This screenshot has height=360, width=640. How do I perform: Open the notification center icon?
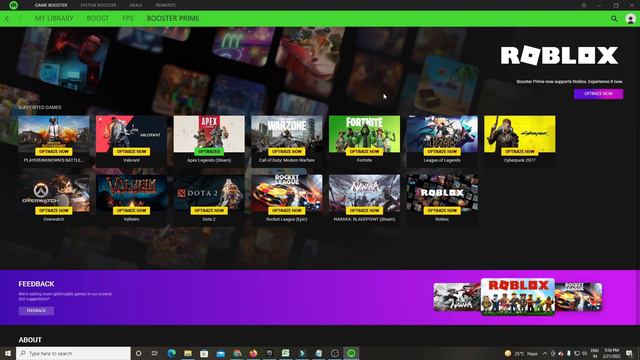(x=630, y=353)
